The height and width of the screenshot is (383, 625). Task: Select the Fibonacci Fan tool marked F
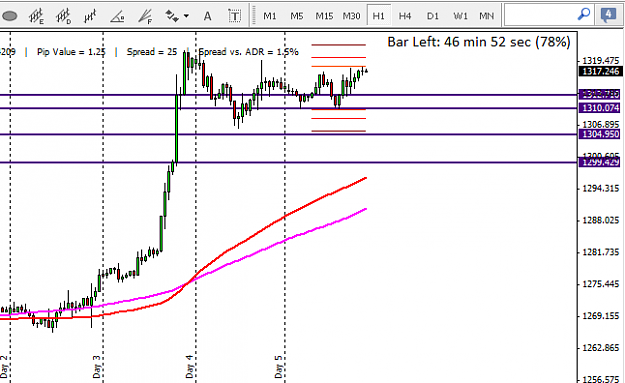[145, 16]
